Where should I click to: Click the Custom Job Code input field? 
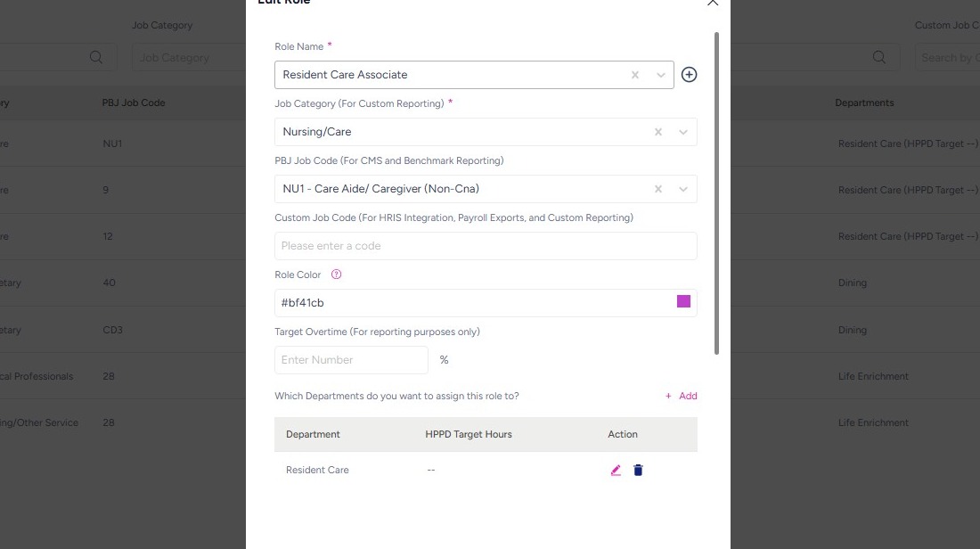(486, 246)
